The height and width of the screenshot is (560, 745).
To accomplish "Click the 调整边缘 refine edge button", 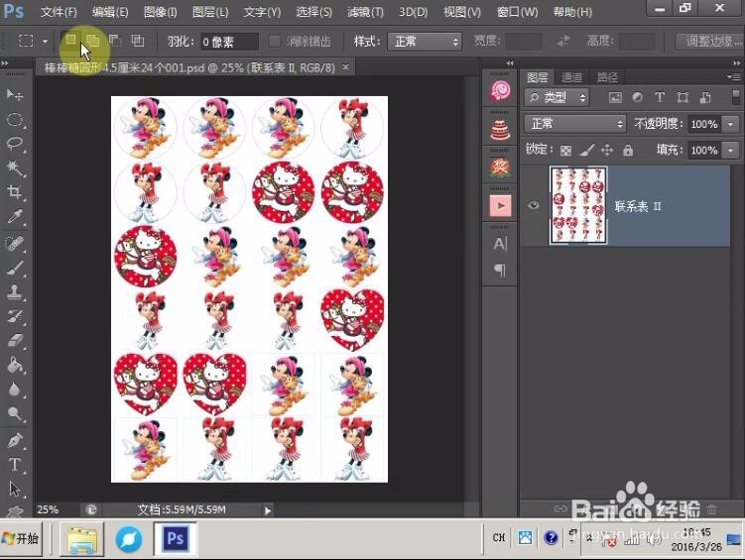I will pos(709,42).
